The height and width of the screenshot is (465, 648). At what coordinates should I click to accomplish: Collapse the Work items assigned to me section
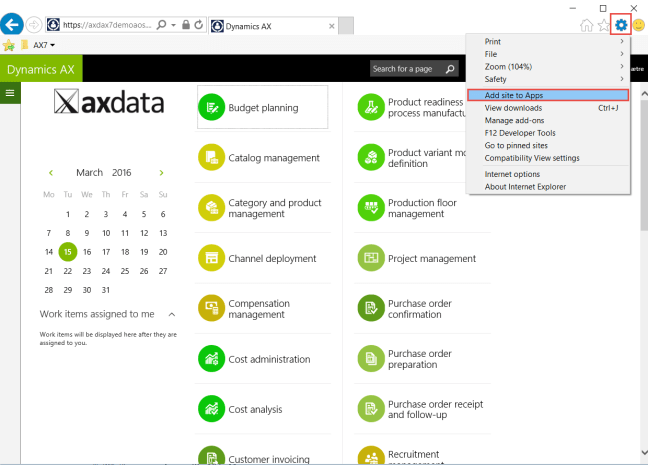pyautogui.click(x=171, y=314)
